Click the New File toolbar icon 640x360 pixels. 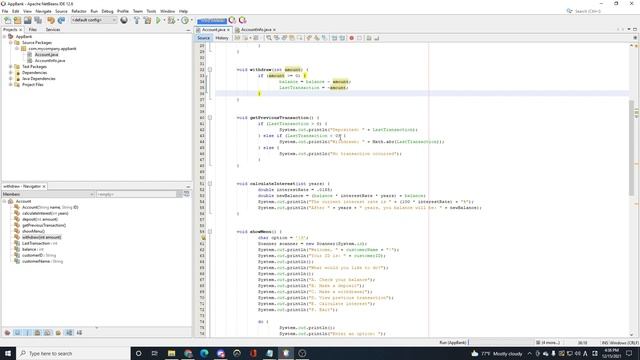(7, 20)
